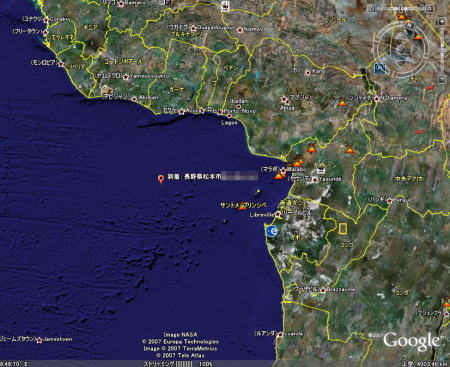Click the volcano icon left of N'Djamena
Image resolution: width=450 pixels, height=367 pixels.
click(342, 102)
